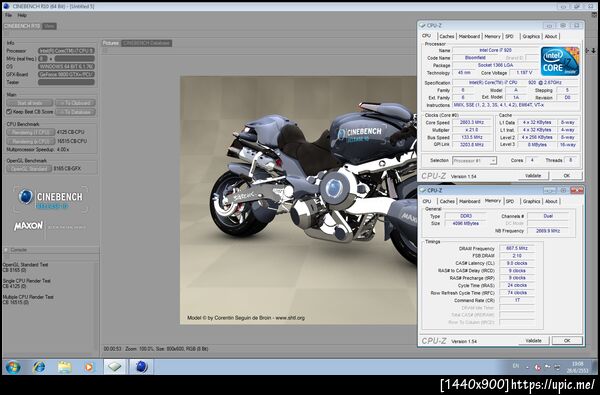
Task: Click the empty Tester field
Action: [x=66, y=82]
